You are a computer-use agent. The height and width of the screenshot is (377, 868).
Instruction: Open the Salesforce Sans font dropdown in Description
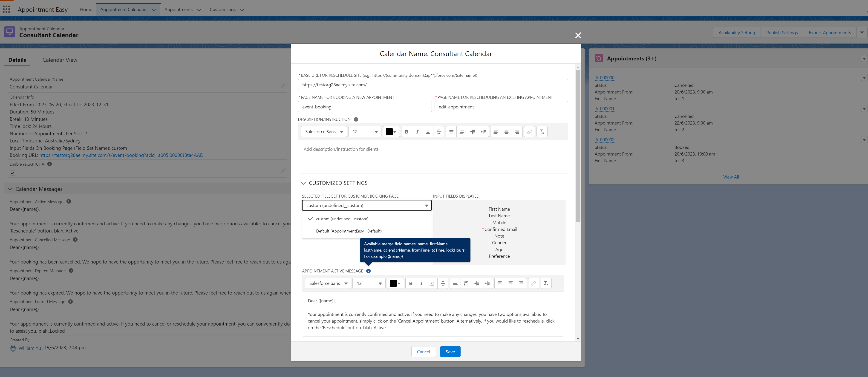(x=324, y=132)
